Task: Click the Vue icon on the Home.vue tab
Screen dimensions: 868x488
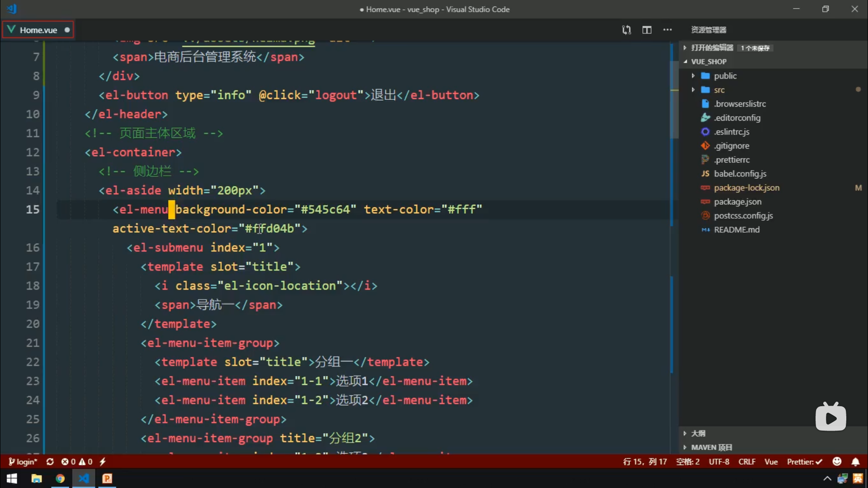Action: (x=11, y=30)
